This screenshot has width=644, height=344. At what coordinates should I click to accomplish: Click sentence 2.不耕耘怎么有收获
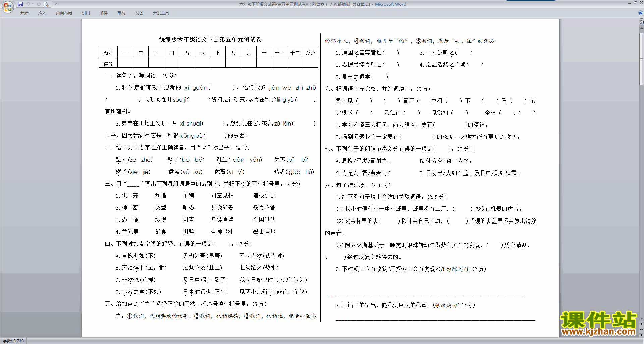click(x=411, y=269)
